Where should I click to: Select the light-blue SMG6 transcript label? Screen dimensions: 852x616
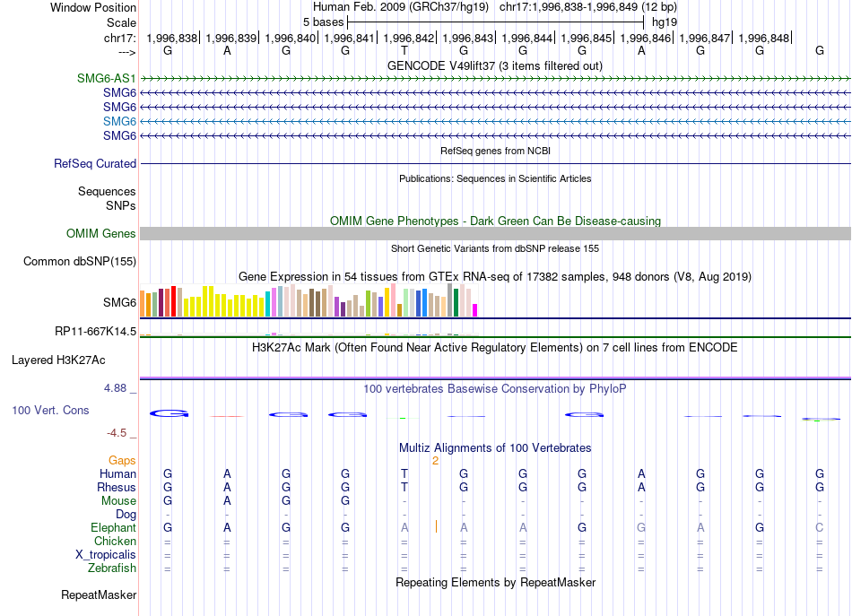tap(119, 121)
